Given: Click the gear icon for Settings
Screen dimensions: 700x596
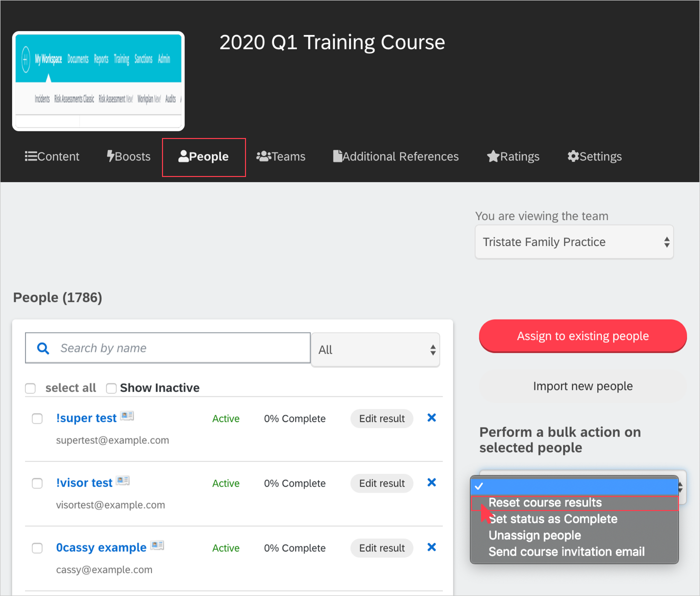Looking at the screenshot, I should (573, 156).
